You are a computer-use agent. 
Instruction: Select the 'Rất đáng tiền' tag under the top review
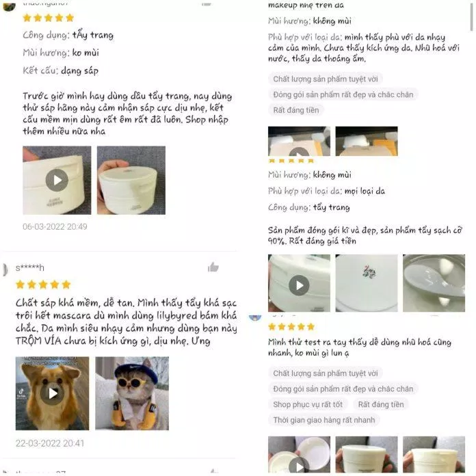point(296,110)
